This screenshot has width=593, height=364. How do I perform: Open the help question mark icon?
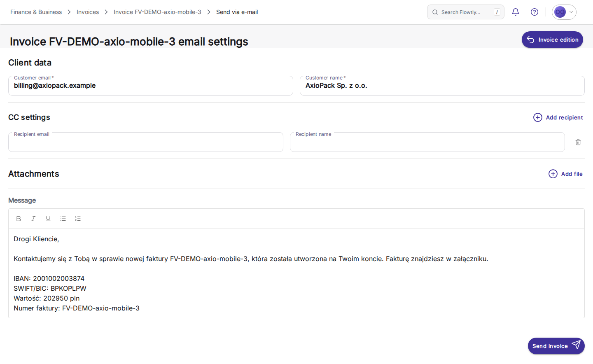(x=535, y=12)
